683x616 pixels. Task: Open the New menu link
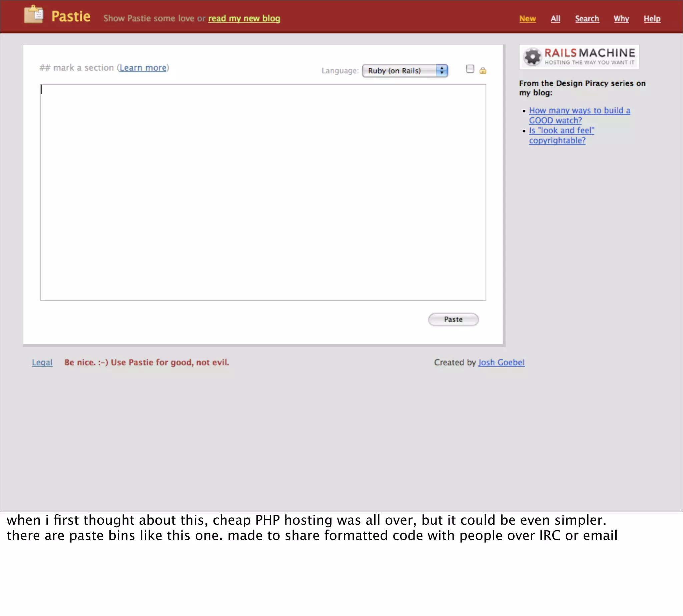click(527, 19)
